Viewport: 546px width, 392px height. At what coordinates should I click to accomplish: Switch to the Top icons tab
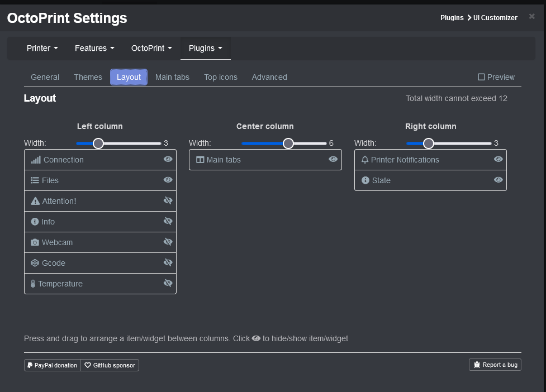tap(220, 77)
